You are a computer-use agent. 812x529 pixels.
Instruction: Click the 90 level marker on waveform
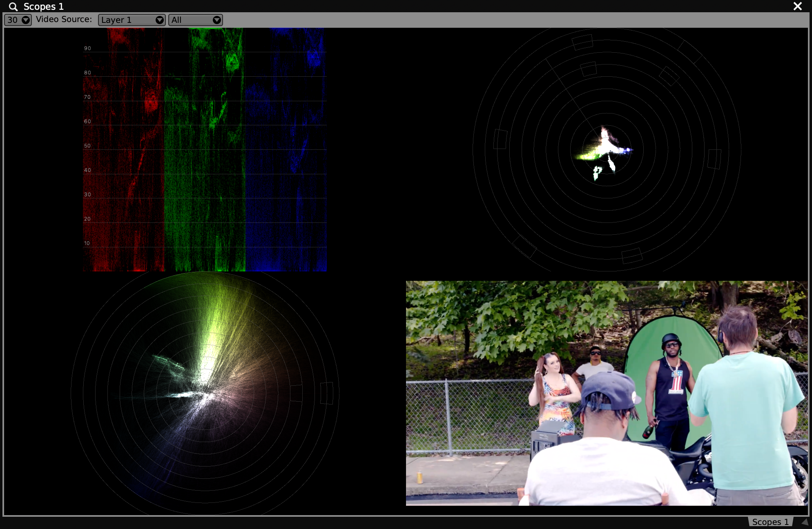coord(87,48)
